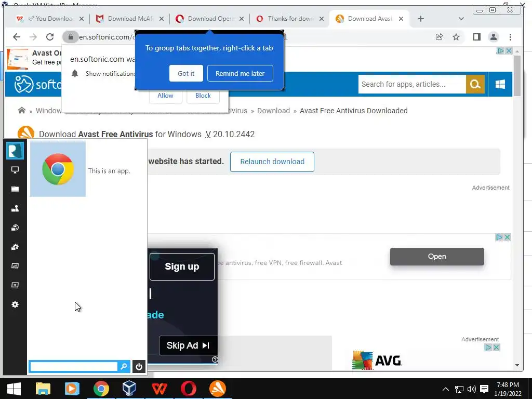Screen dimensions: 532x399
Task: Open the performance monitor sidebar icon
Action: 15,266
